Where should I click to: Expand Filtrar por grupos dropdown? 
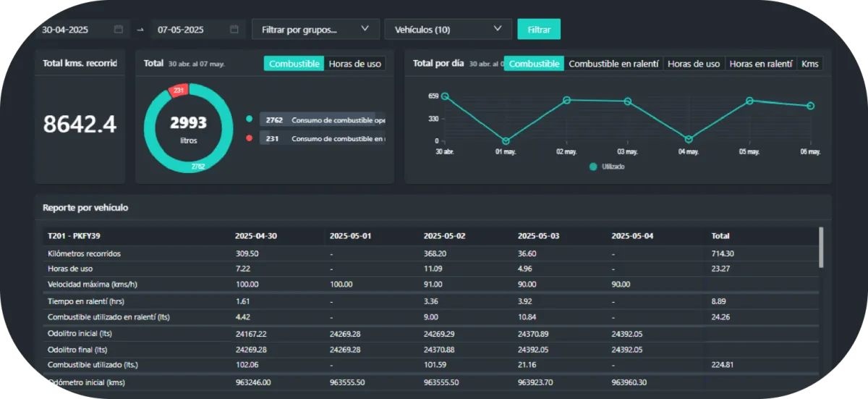point(315,30)
